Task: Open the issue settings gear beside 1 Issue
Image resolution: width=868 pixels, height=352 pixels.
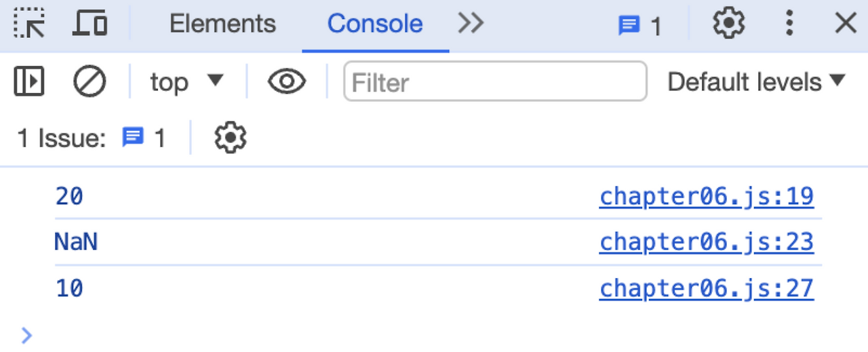Action: (231, 138)
